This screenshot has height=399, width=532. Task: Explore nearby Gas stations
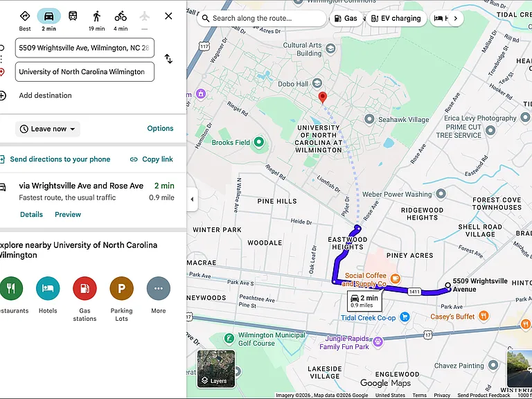tap(85, 288)
